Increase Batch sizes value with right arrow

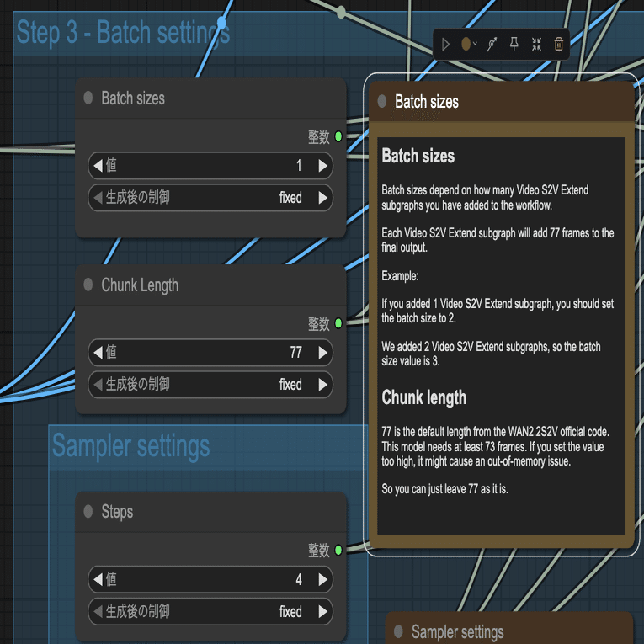(x=323, y=166)
